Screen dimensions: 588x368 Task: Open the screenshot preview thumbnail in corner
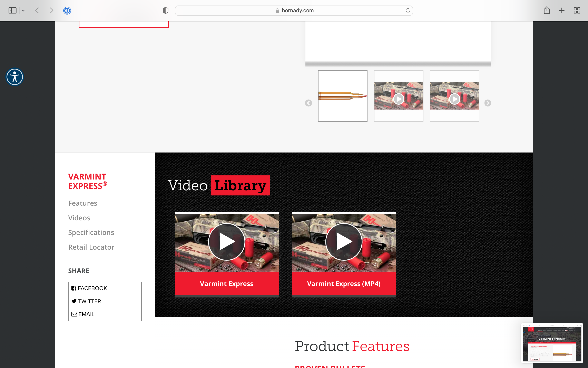click(x=552, y=343)
